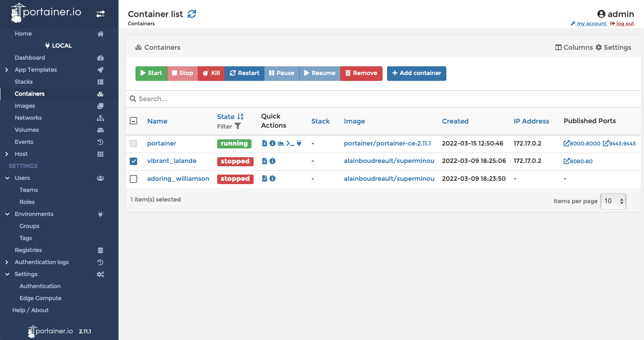Go to Volumes in the sidebar
Screen dimensions: 644x340
tap(27, 130)
